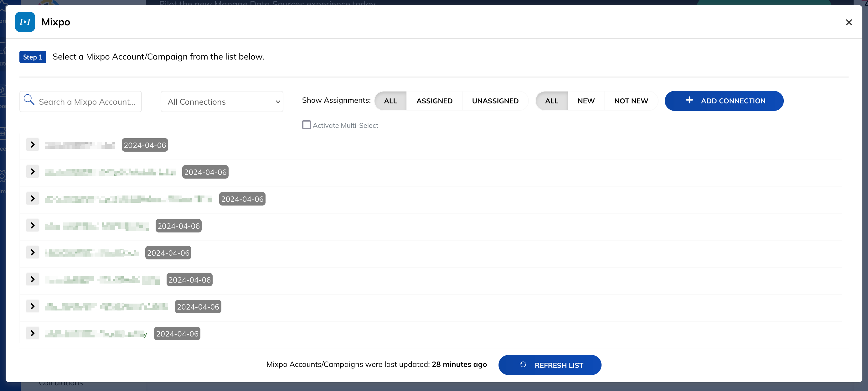The image size is (868, 391).
Task: Filter by ASSIGNED accounts
Action: [x=434, y=101]
